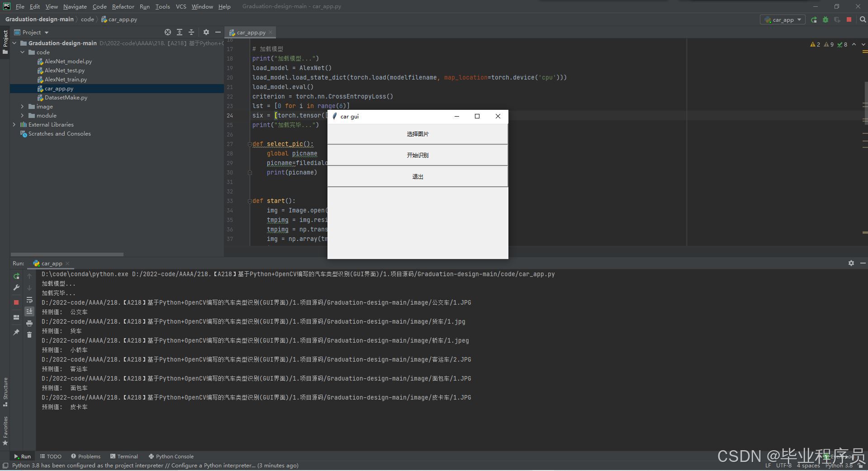Click the restore layout icon in the Run panel

[16, 317]
